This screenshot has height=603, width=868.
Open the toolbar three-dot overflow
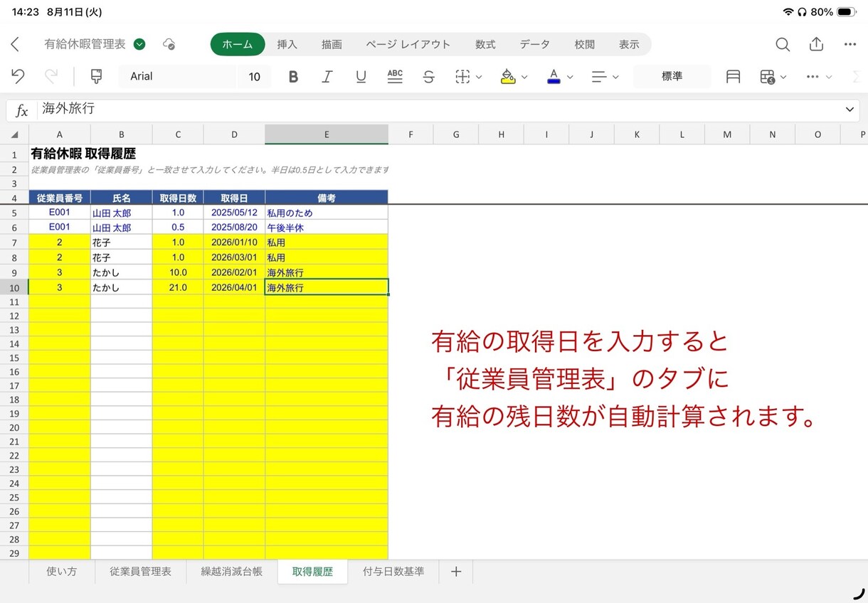tap(813, 77)
